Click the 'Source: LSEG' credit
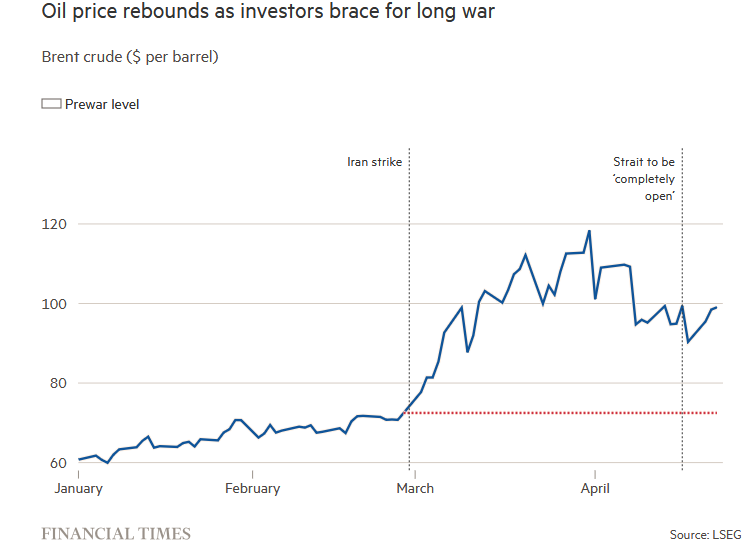 (x=706, y=535)
